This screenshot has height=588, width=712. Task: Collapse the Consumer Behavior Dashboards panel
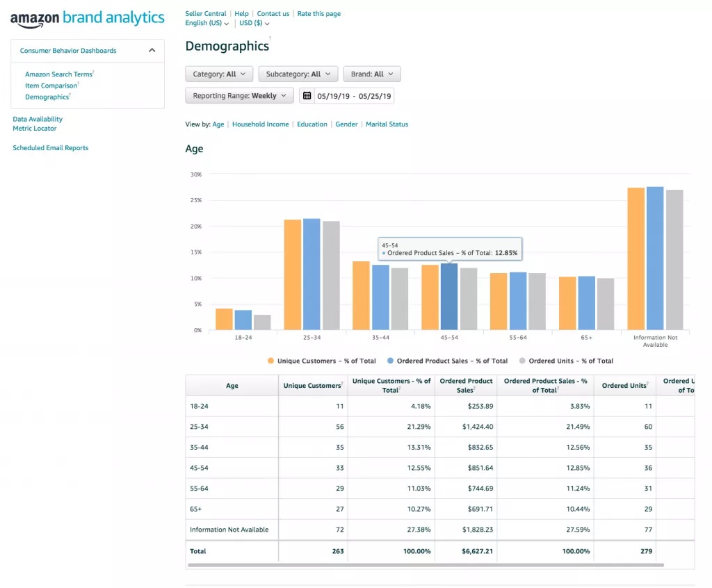click(152, 51)
